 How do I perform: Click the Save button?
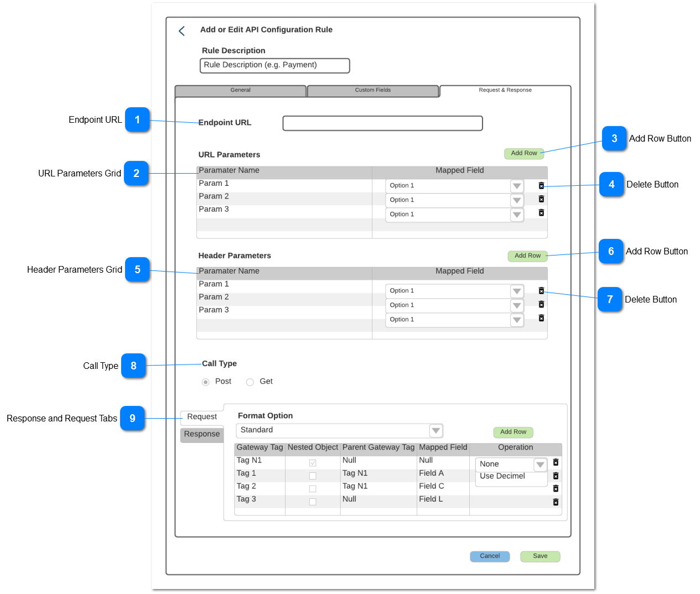point(540,556)
